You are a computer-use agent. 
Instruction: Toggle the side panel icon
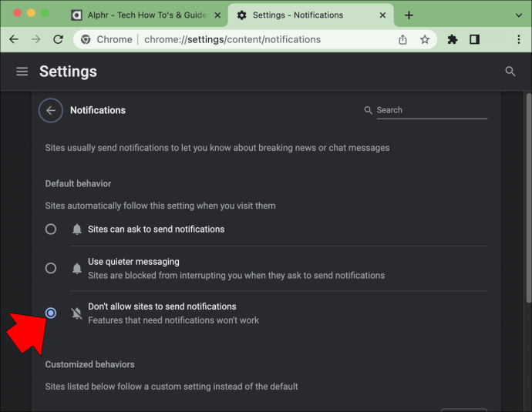474,39
